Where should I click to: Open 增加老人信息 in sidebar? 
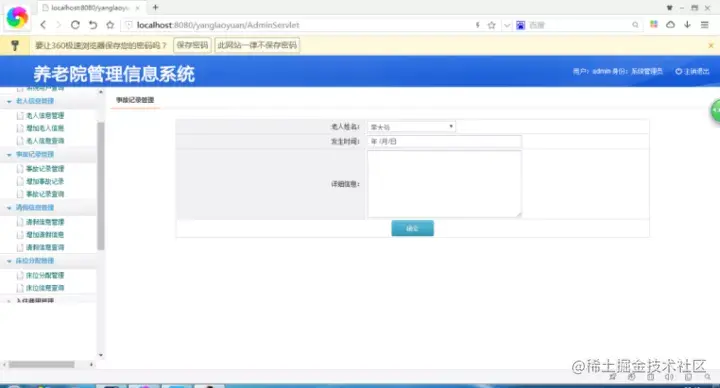point(45,128)
